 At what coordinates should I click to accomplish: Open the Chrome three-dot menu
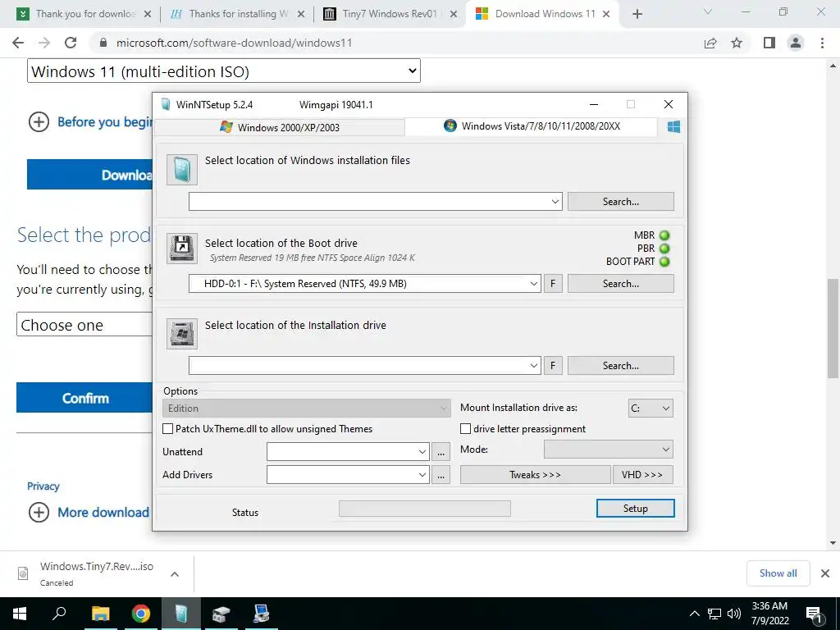822,43
